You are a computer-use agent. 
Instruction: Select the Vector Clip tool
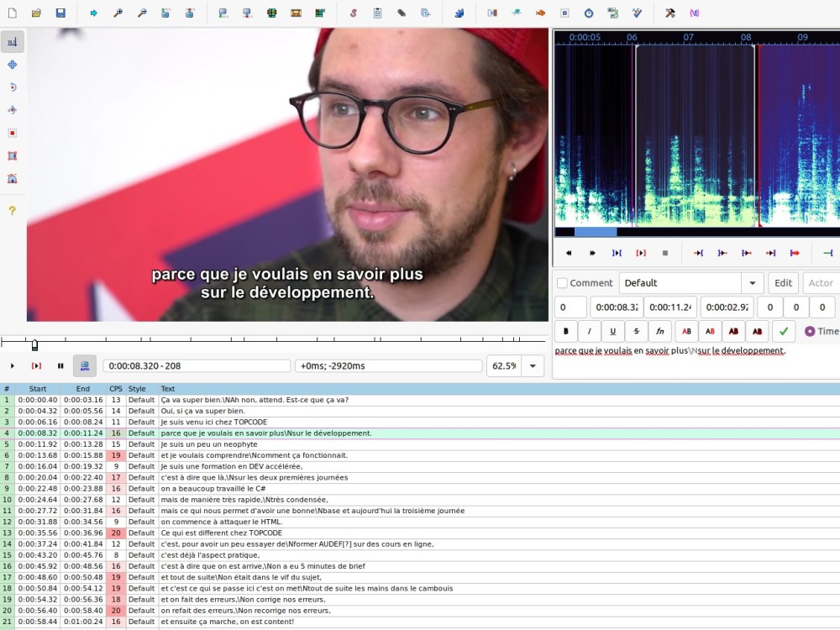(x=13, y=178)
